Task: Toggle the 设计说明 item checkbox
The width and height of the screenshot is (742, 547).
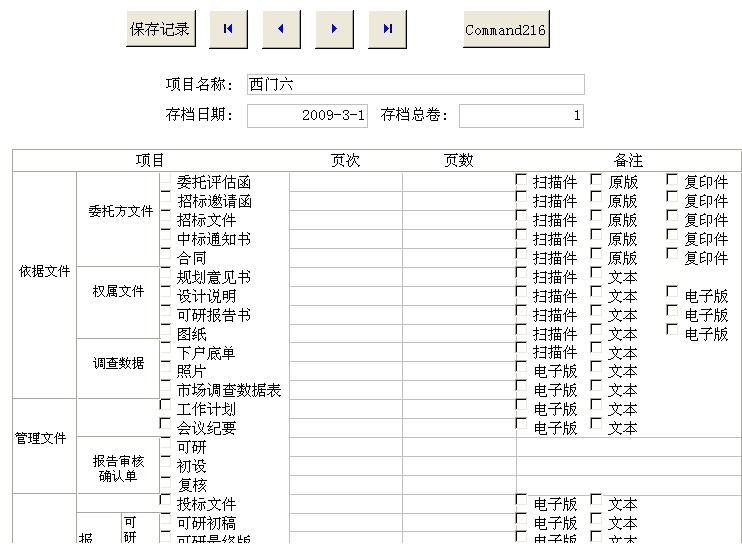Action: tap(165, 291)
